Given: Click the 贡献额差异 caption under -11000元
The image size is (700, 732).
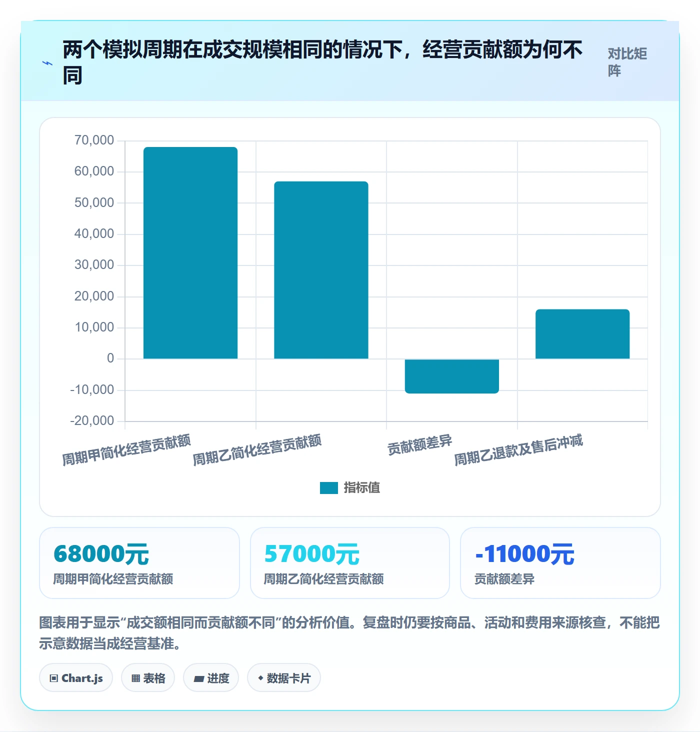Looking at the screenshot, I should (504, 579).
